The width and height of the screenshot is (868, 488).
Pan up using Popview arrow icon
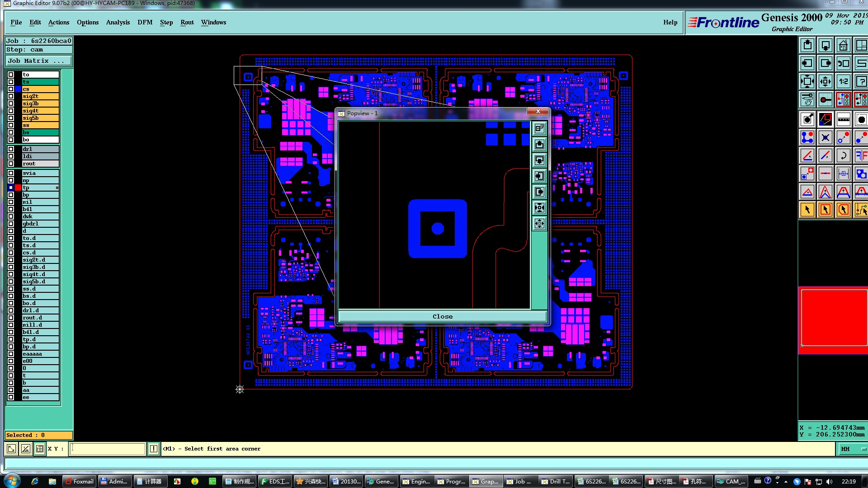(x=539, y=145)
